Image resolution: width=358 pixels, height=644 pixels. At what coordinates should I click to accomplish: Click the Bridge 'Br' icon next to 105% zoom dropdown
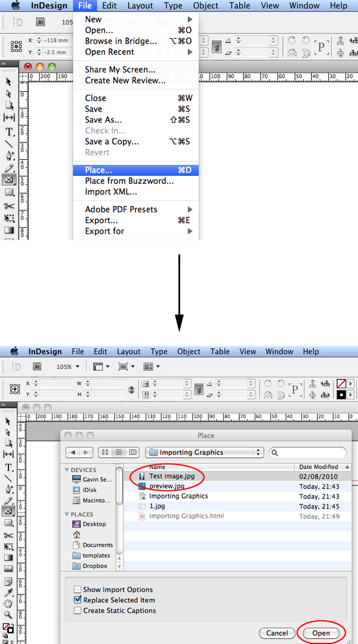click(x=38, y=366)
